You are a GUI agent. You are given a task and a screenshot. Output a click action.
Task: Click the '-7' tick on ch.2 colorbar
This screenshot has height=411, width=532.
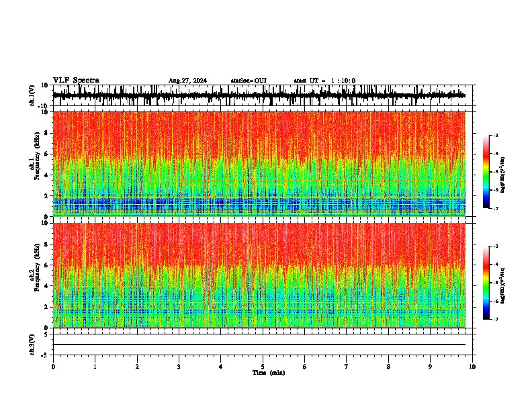495,319
